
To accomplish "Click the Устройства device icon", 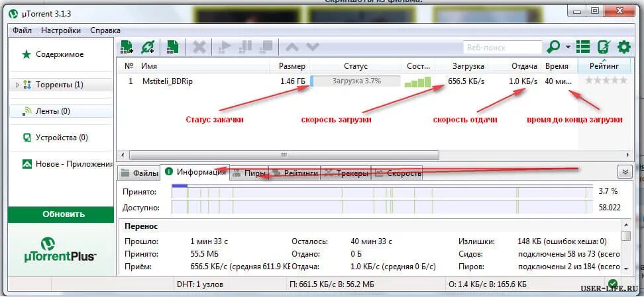I will pos(27,138).
